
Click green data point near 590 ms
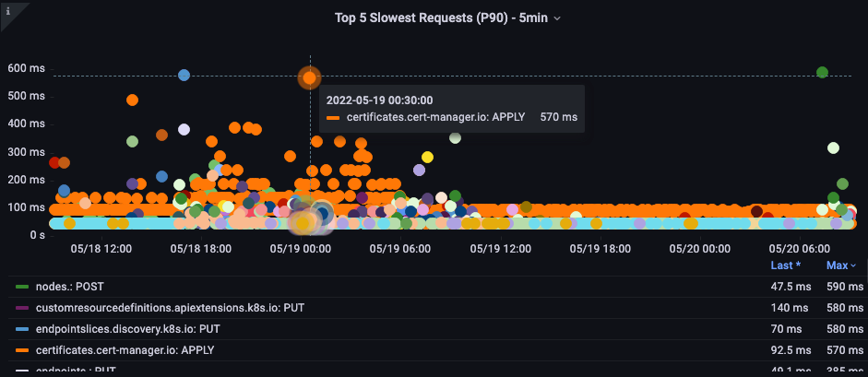coord(822,73)
